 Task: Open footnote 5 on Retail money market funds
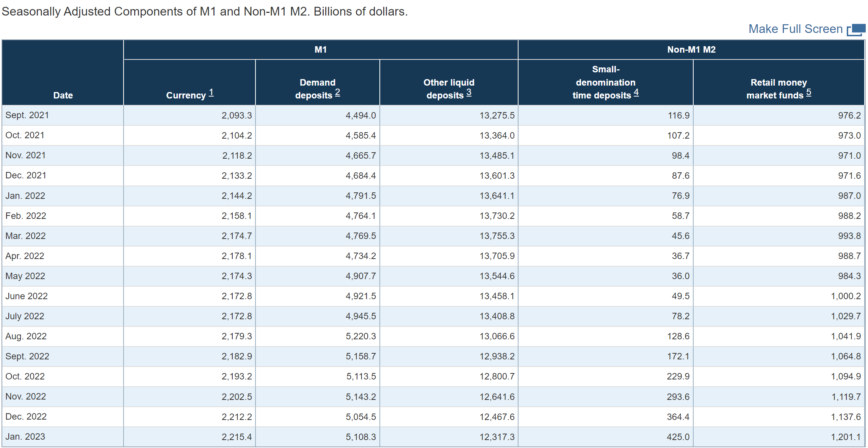coord(808,92)
